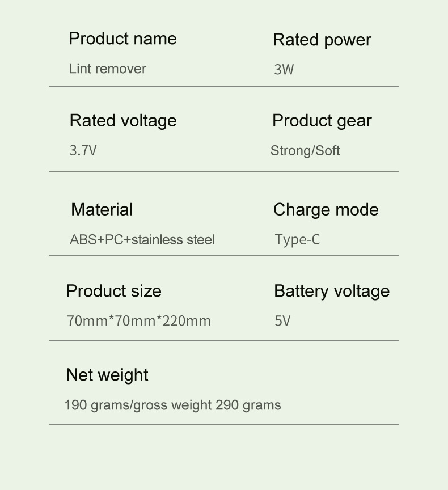Screen dimensions: 448x490
Task: Click the "Net weight" heading
Action: click(107, 375)
